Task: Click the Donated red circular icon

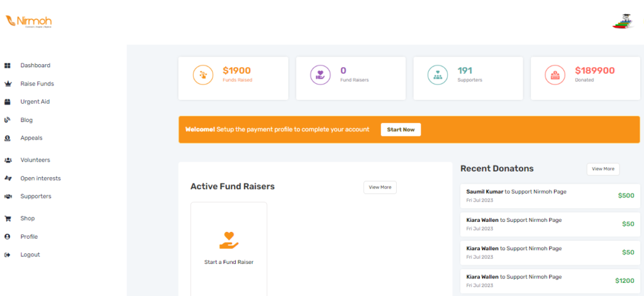Action: (555, 75)
